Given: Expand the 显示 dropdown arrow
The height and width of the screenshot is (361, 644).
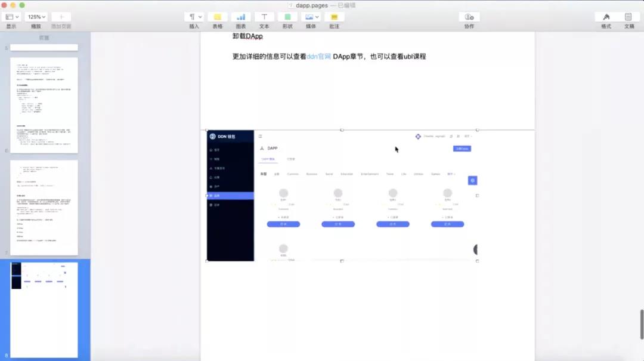Looking at the screenshot, I should coord(16,16).
